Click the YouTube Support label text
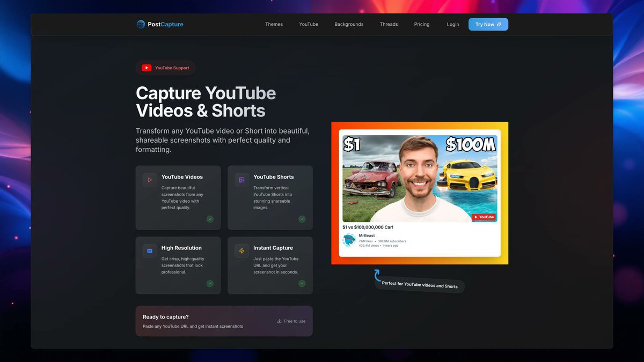Viewport: 644px width, 362px height. click(x=172, y=68)
